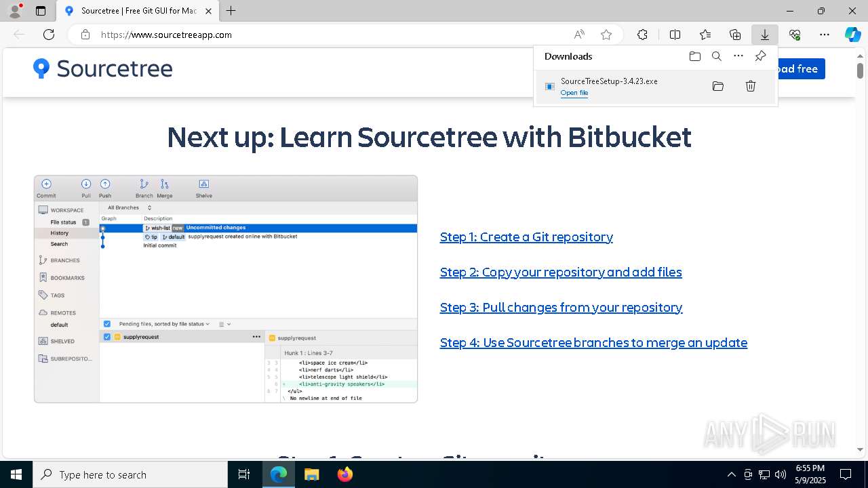868x488 pixels.
Task: Open the clock showing 6:55 PM
Action: 810,474
